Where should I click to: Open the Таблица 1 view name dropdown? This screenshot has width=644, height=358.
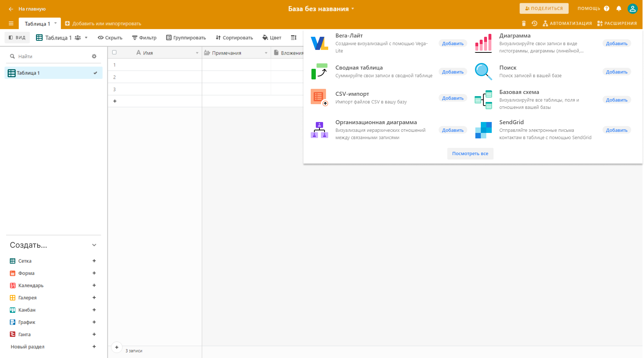[62, 38]
